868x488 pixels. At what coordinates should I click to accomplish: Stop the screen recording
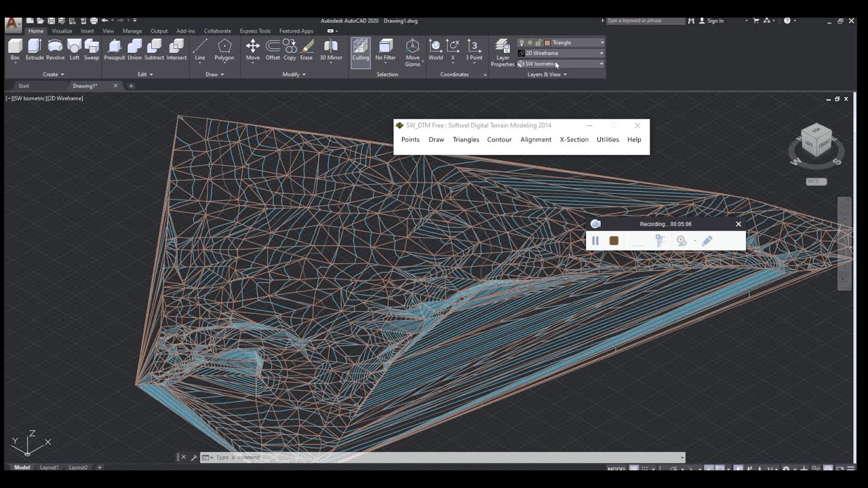click(614, 241)
